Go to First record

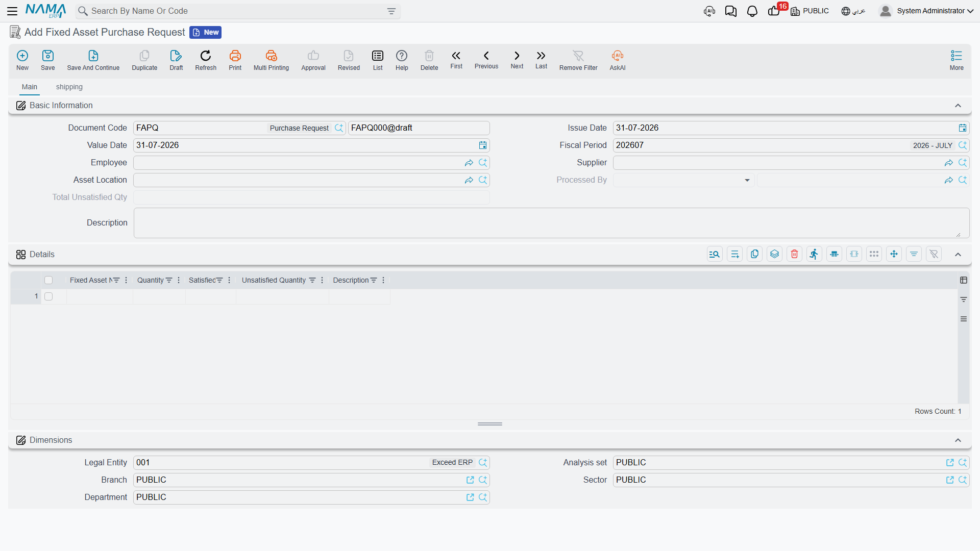[456, 60]
